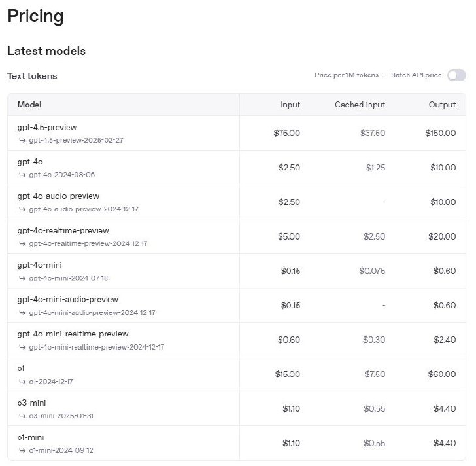The image size is (476, 466).
Task: Click the Cached input column header
Action: (360, 105)
